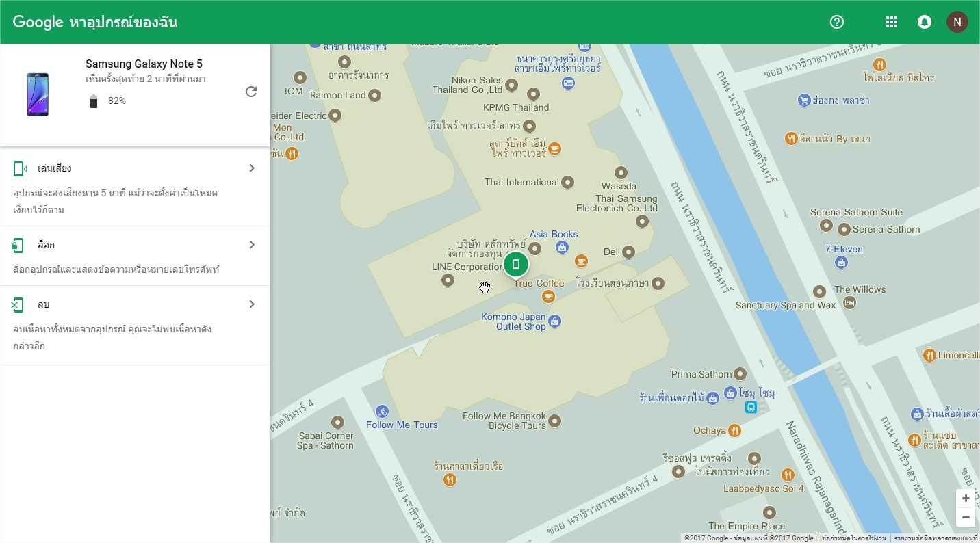The image size is (980, 543).
Task: Click the Thai Samsung Electronich pin
Action: coord(642,221)
